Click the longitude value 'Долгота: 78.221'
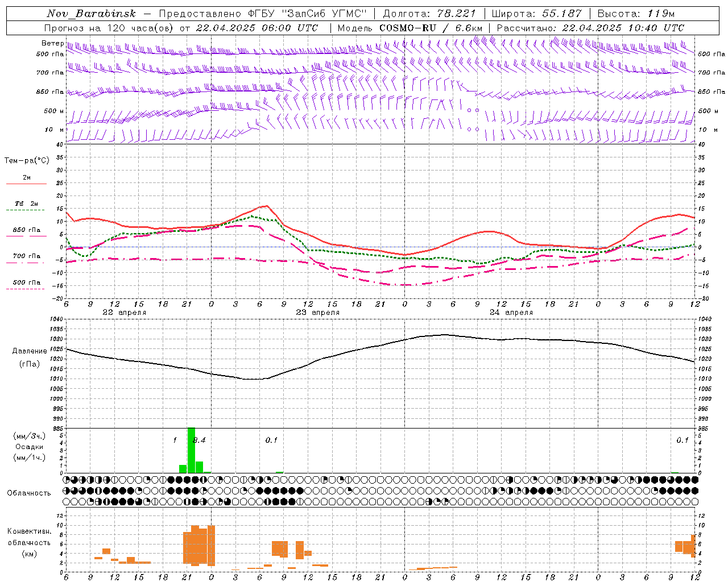 click(429, 14)
